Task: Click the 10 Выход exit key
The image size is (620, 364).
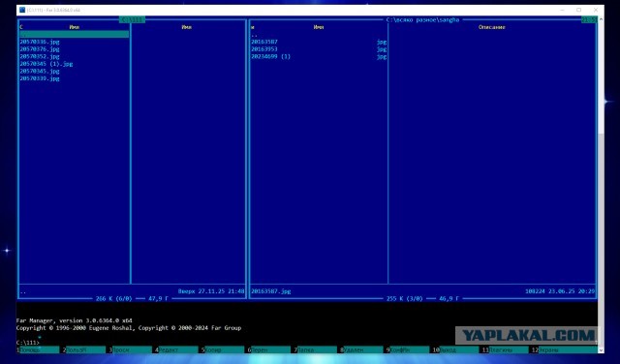Action: 455,349
